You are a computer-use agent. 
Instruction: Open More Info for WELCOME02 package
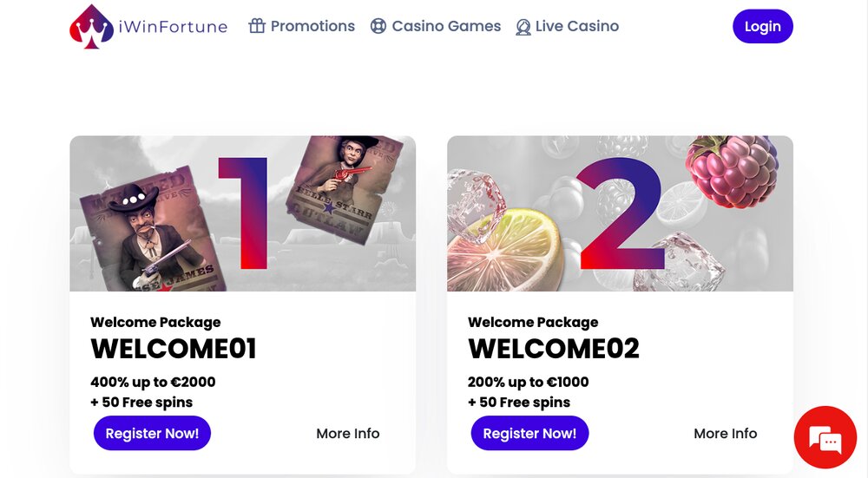[725, 433]
